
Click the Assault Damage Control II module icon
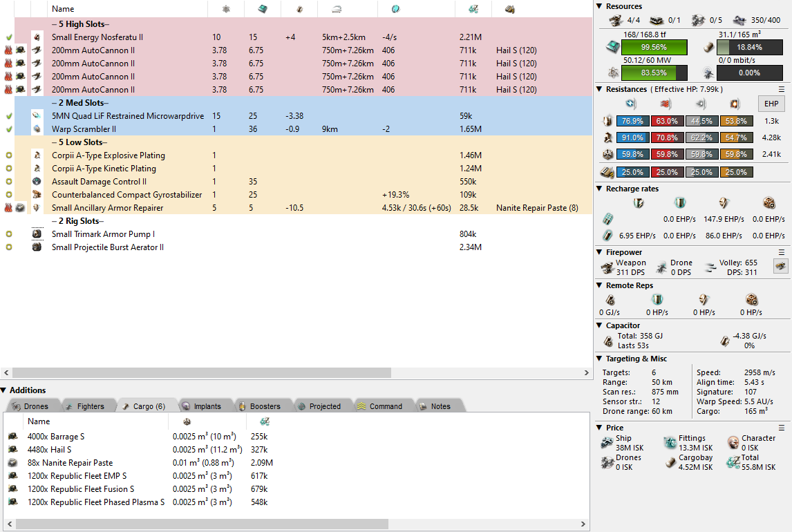click(37, 182)
